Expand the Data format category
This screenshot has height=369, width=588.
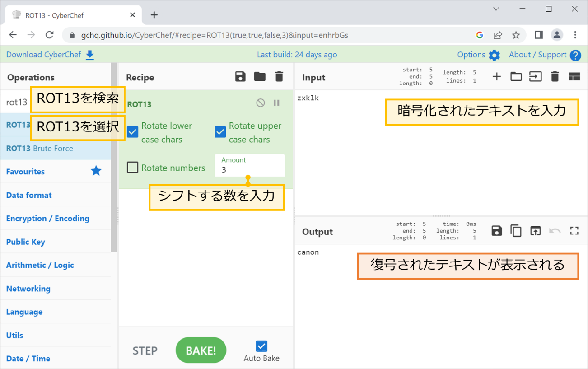[x=29, y=195]
